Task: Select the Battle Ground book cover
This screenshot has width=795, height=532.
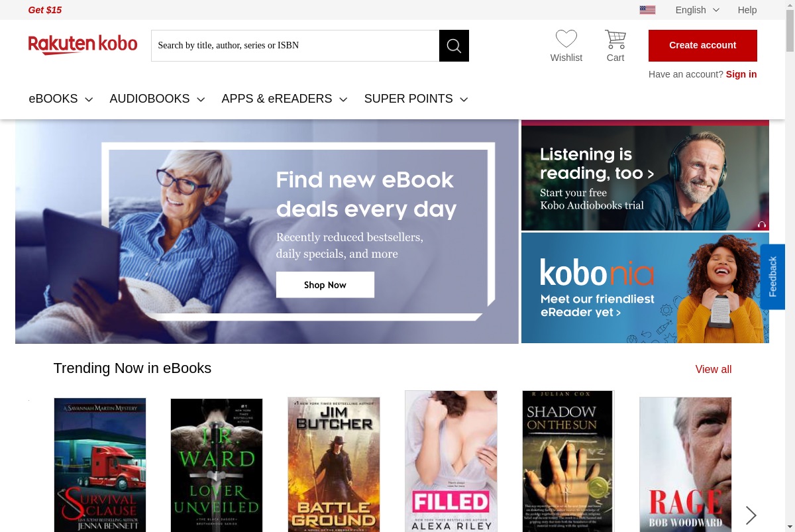Action: click(334, 464)
